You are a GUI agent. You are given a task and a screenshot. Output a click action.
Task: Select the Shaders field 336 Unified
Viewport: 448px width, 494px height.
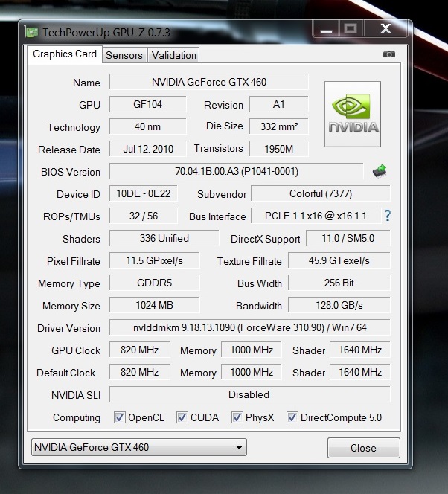coord(164,239)
